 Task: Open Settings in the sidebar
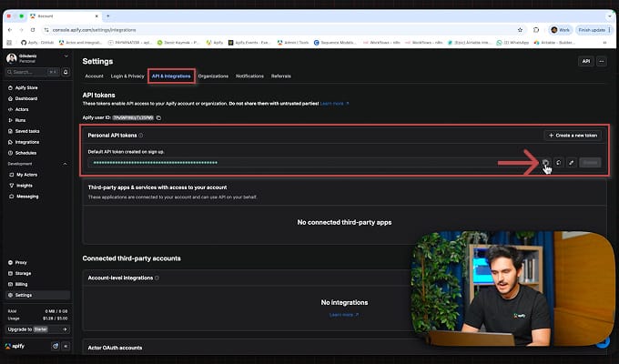(37, 295)
